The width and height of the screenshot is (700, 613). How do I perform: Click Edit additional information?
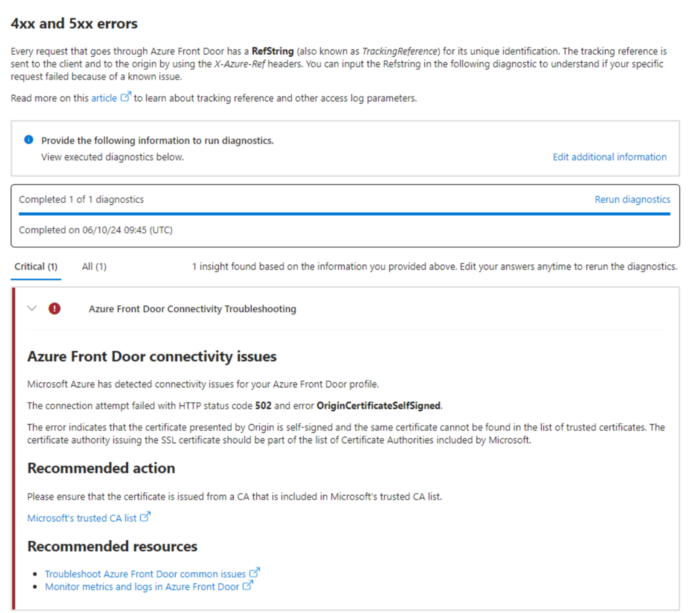pos(609,156)
